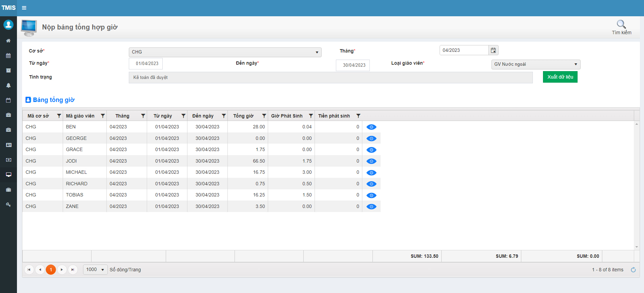
Task: View details for the GRACE row
Action: point(371,150)
